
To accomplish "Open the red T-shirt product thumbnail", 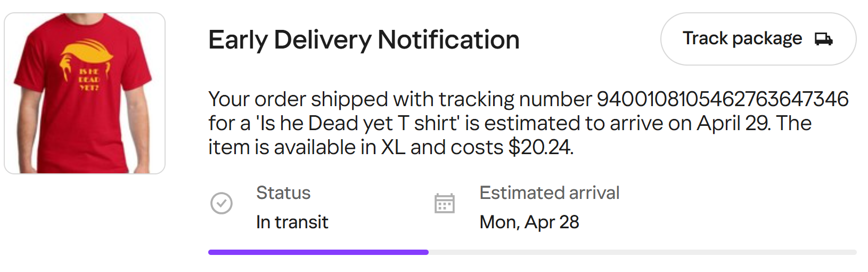I will pyautogui.click(x=85, y=93).
